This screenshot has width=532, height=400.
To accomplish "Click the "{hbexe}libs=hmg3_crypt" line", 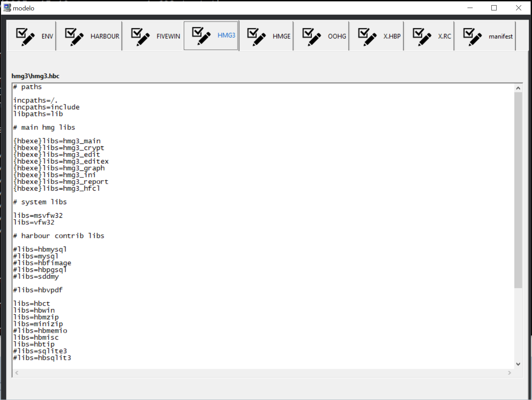I will [59, 148].
